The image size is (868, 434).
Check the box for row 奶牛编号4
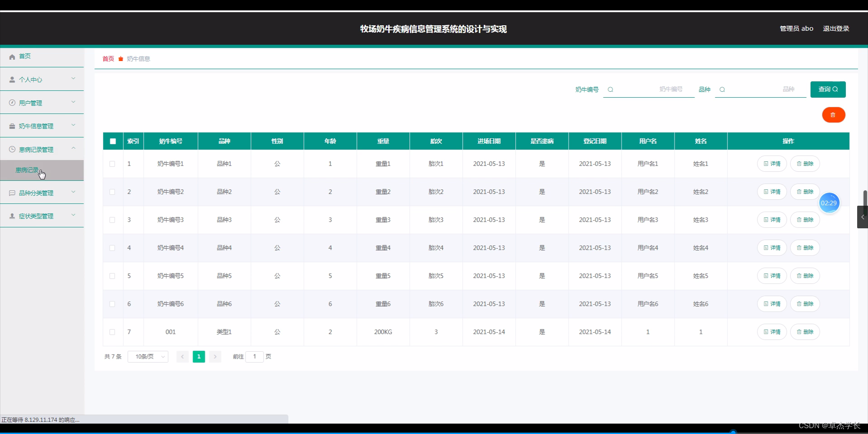click(112, 248)
